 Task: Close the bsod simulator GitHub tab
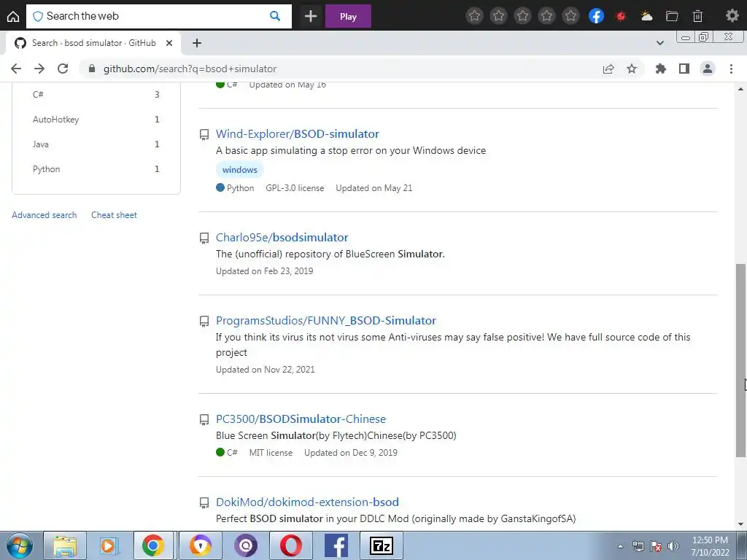click(169, 43)
